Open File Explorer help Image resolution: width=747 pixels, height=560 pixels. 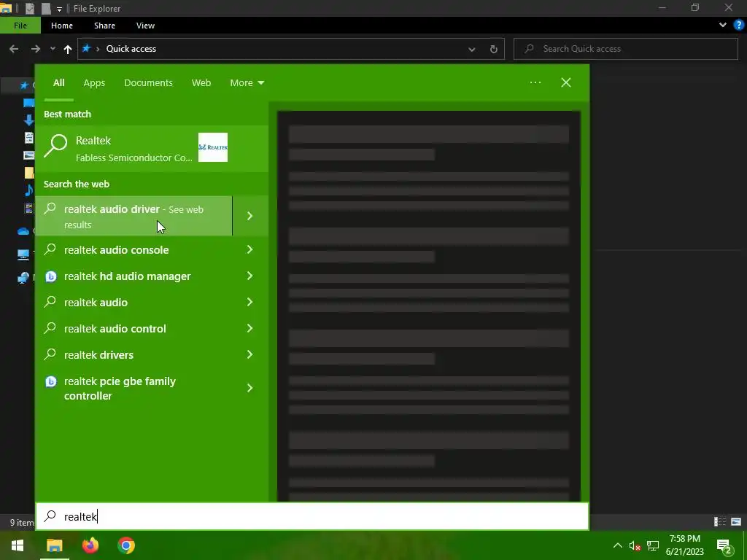pos(738,26)
